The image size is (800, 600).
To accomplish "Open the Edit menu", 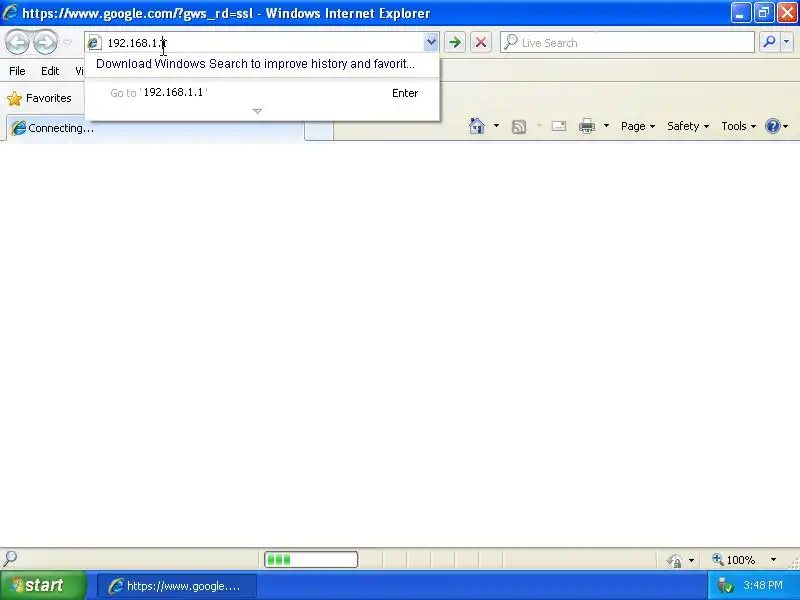I will 50,71.
